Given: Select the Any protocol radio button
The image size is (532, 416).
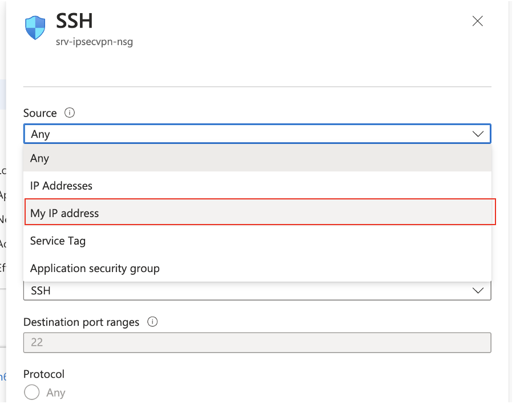Looking at the screenshot, I should [32, 392].
